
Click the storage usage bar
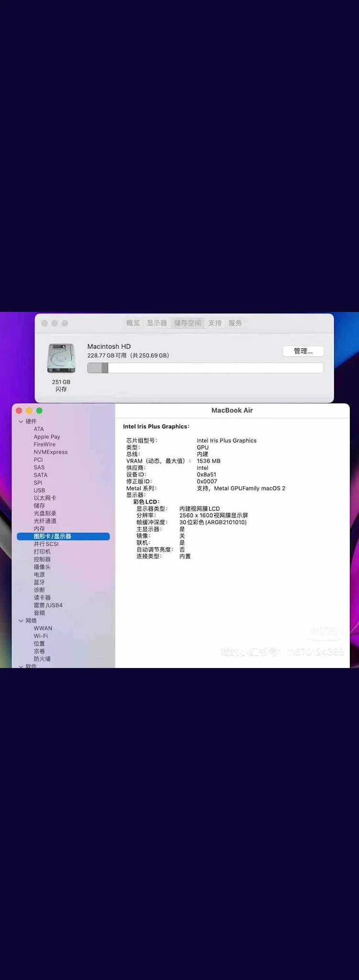tap(205, 368)
